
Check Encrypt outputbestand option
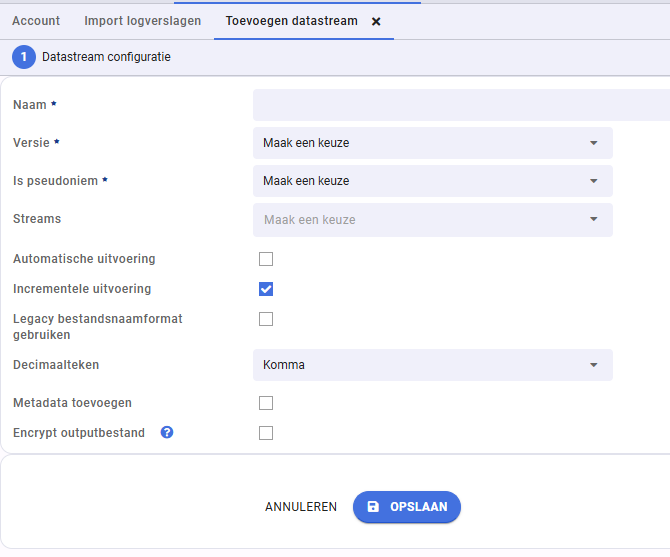(x=266, y=433)
